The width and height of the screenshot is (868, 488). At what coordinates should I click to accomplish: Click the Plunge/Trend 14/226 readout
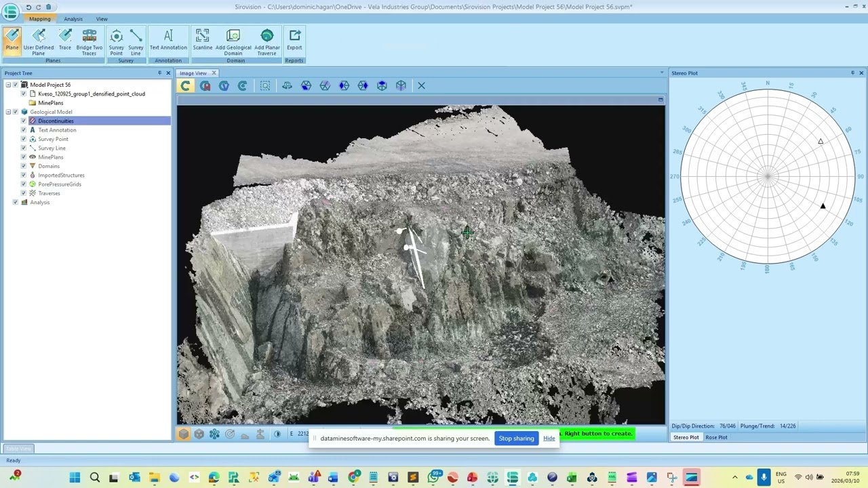tap(768, 426)
